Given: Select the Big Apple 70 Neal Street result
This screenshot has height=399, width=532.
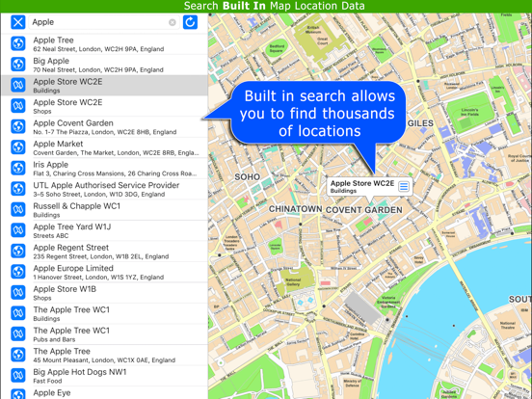Looking at the screenshot, I should [x=104, y=65].
